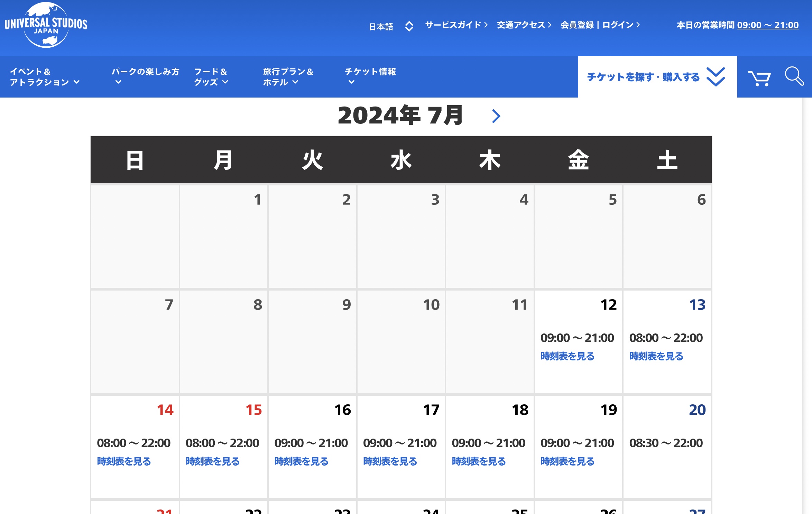Click the search magnifier icon

coord(794,76)
